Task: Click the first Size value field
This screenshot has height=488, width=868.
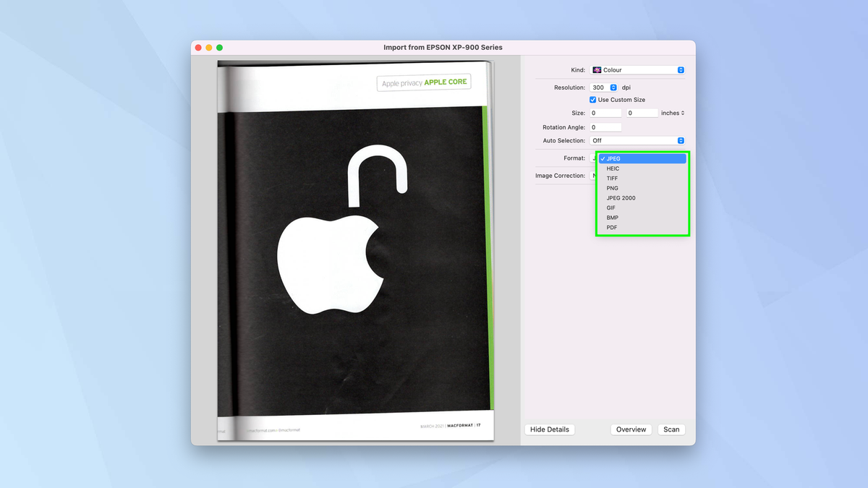Action: 605,112
